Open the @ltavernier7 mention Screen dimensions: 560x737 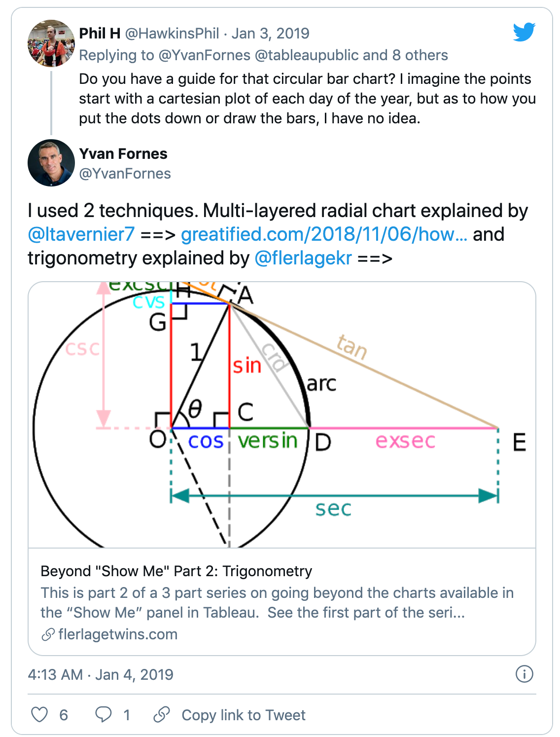(81, 234)
